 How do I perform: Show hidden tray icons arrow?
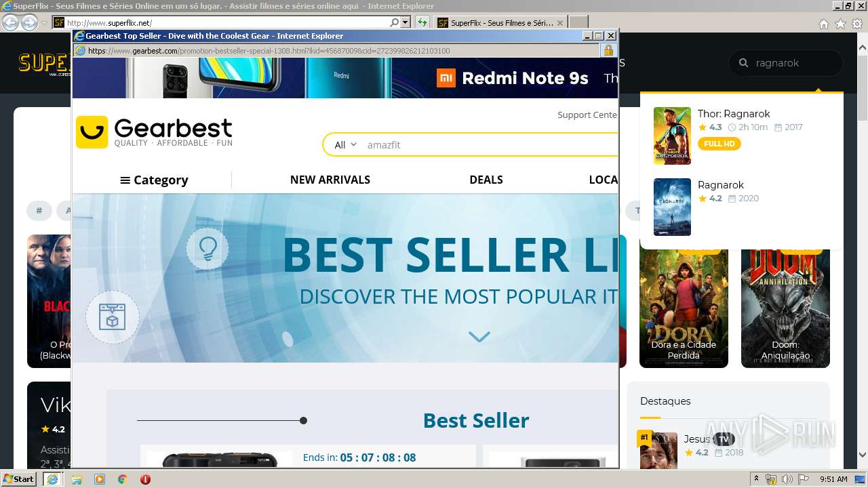(756, 479)
